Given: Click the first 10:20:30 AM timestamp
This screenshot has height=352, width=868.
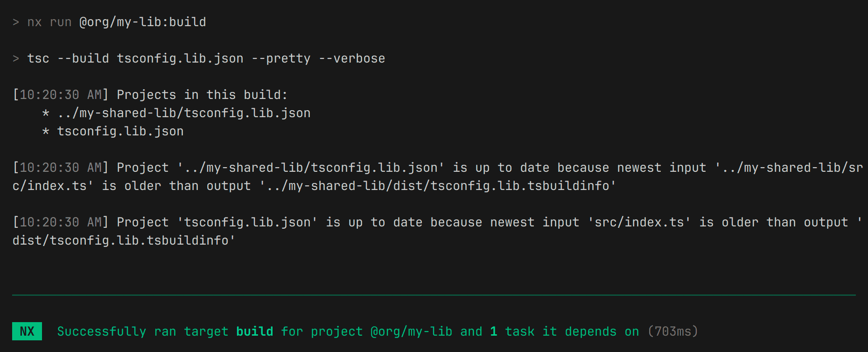Looking at the screenshot, I should coord(60,95).
